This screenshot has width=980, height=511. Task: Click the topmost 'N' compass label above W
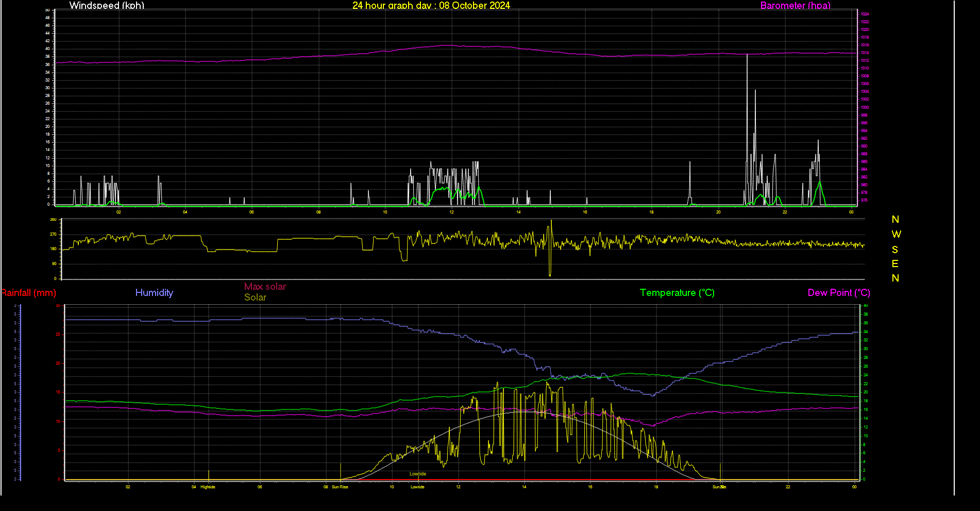tap(895, 219)
